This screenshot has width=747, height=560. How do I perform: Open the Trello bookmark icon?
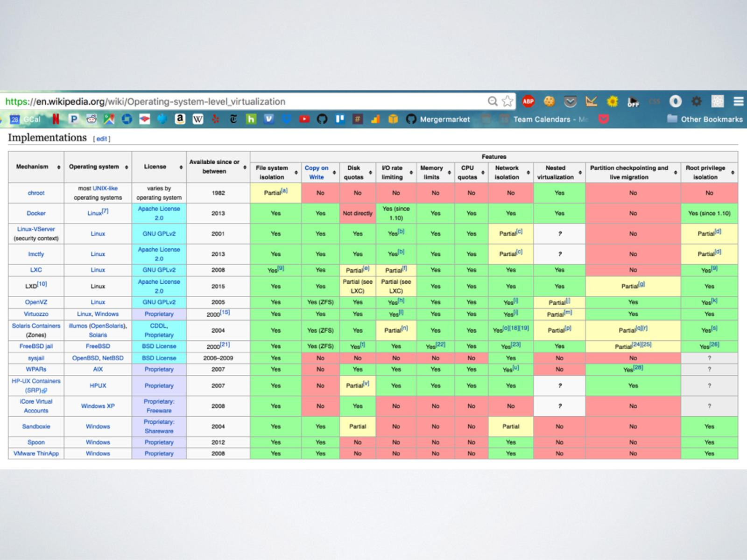[x=340, y=119]
